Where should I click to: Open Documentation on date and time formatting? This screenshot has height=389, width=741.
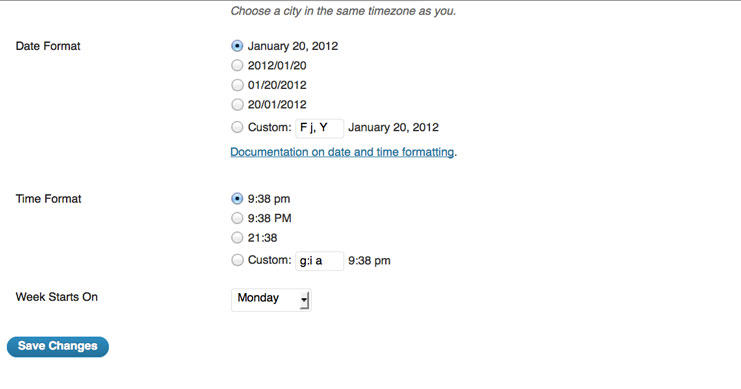click(342, 152)
